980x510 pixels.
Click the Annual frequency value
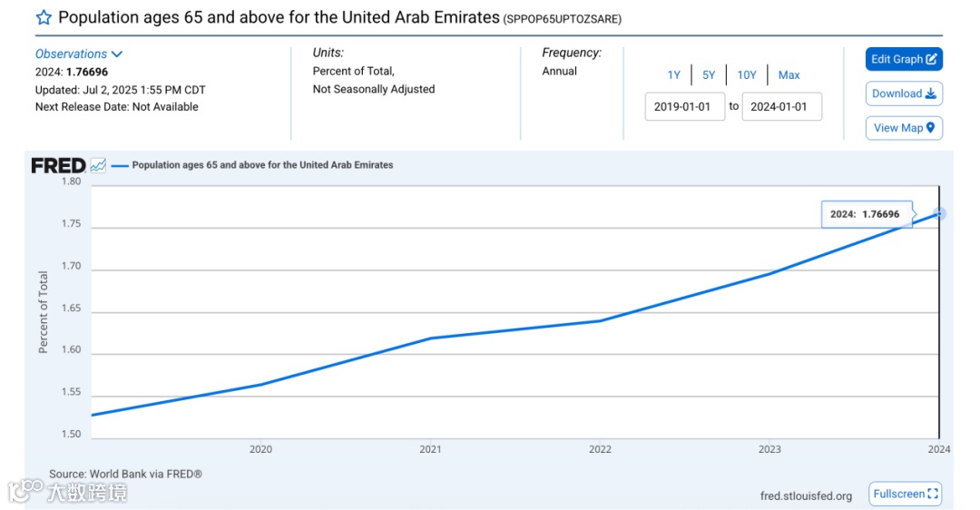click(559, 72)
